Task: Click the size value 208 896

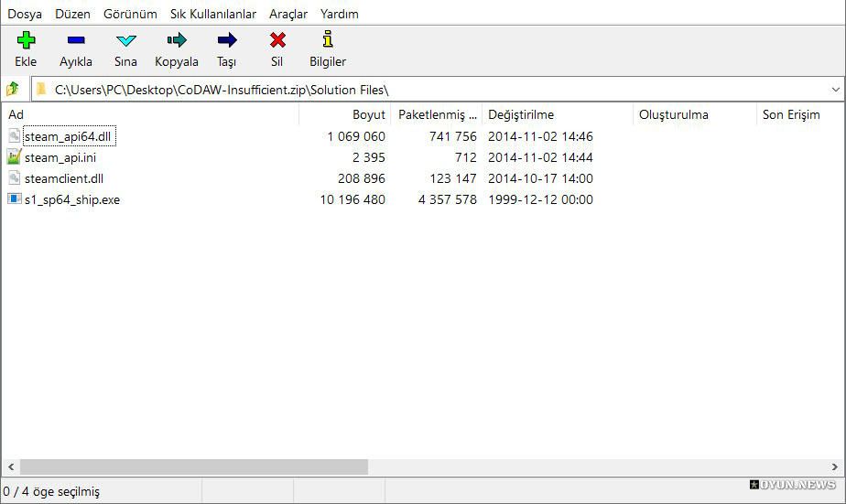Action: (x=362, y=178)
